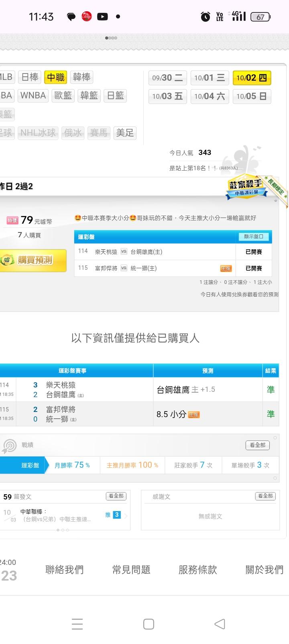This screenshot has height=644, width=289.
Task: Click 單場殺手 3 次 stat
Action: click(x=250, y=465)
